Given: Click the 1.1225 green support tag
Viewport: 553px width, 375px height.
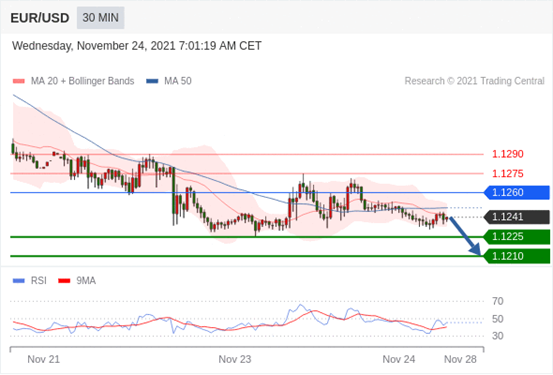Looking at the screenshot, I should pyautogui.click(x=516, y=237).
